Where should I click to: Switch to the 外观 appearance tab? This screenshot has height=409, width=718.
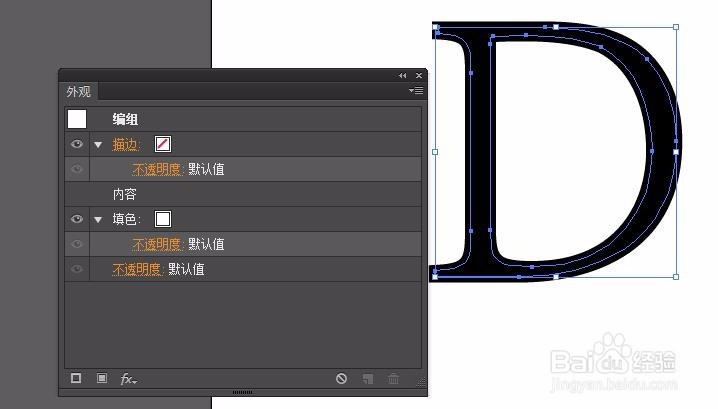click(78, 92)
